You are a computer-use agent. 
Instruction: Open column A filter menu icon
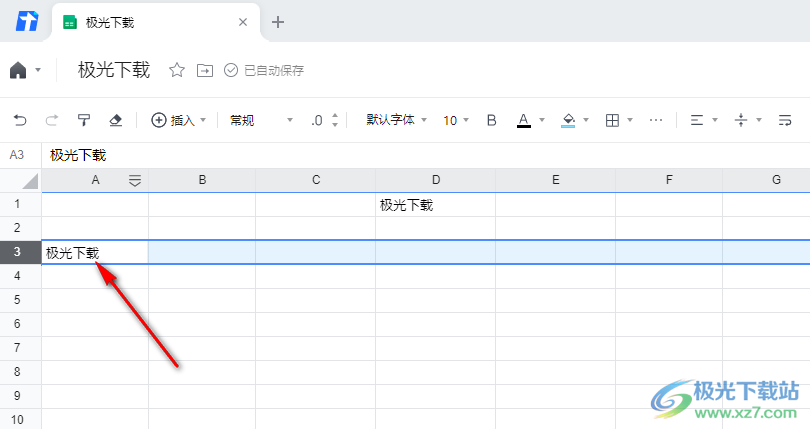pos(135,180)
